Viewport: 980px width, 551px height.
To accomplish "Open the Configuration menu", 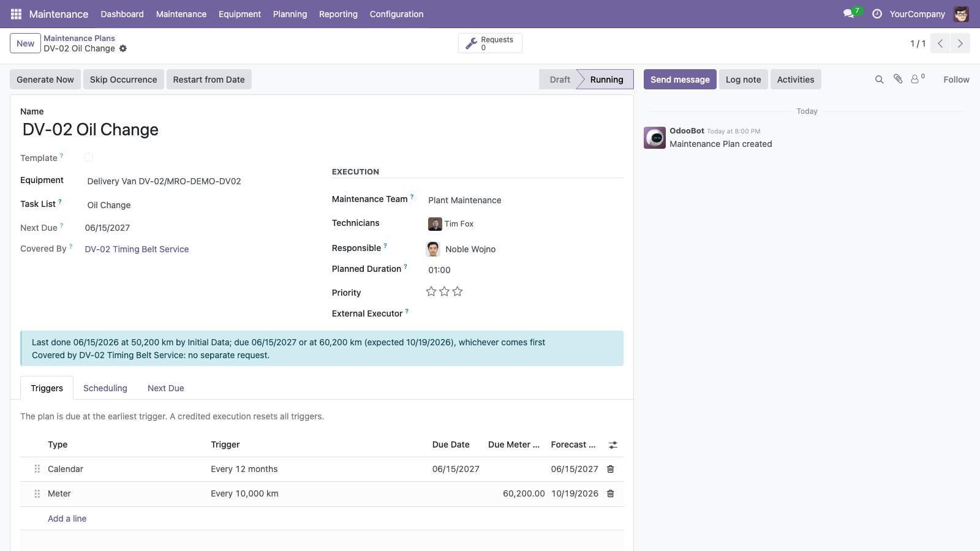I will tap(396, 14).
